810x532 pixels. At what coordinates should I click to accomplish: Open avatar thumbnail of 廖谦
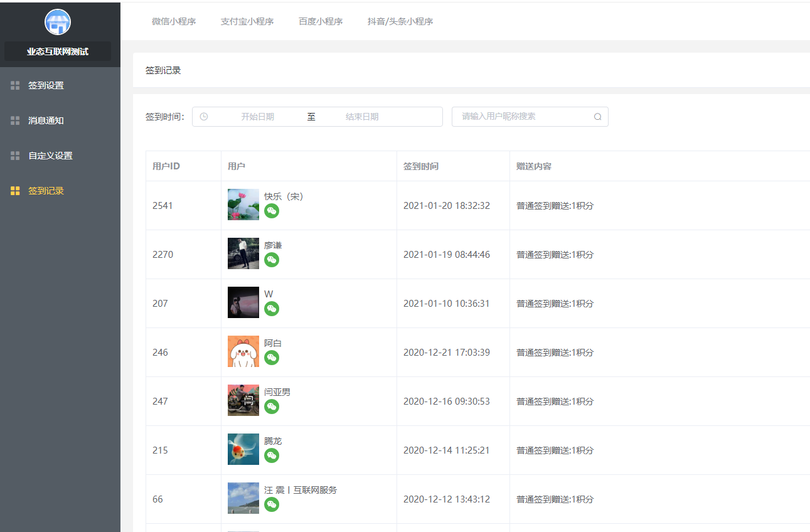[243, 253]
